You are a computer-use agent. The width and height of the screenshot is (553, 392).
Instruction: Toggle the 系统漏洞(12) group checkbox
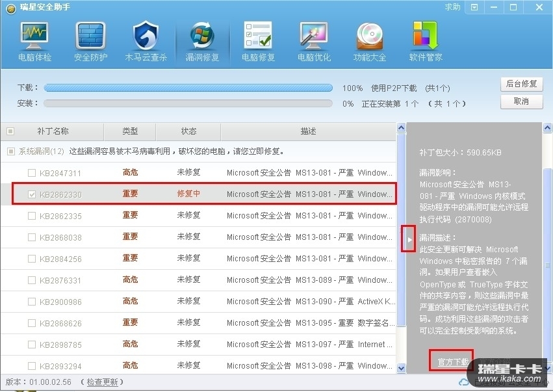point(11,151)
